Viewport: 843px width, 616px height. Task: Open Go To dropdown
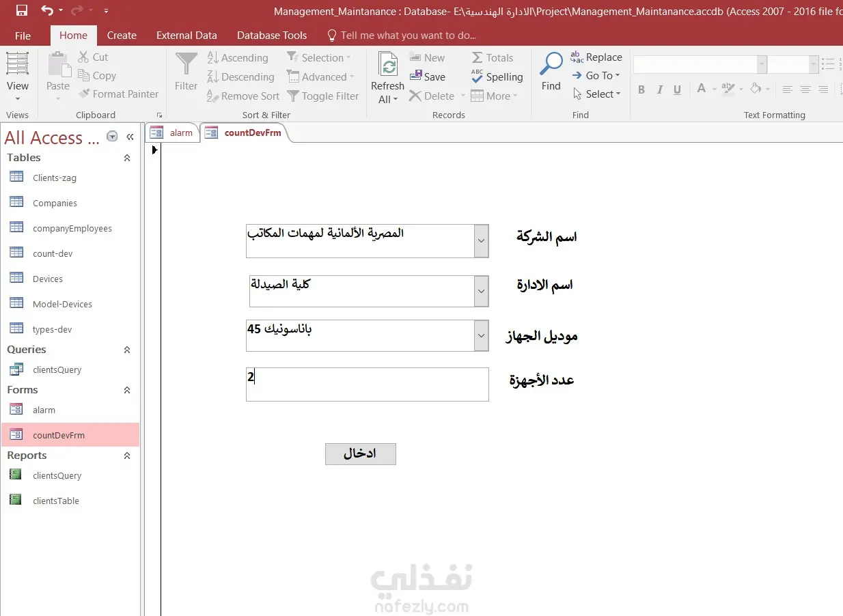point(596,76)
